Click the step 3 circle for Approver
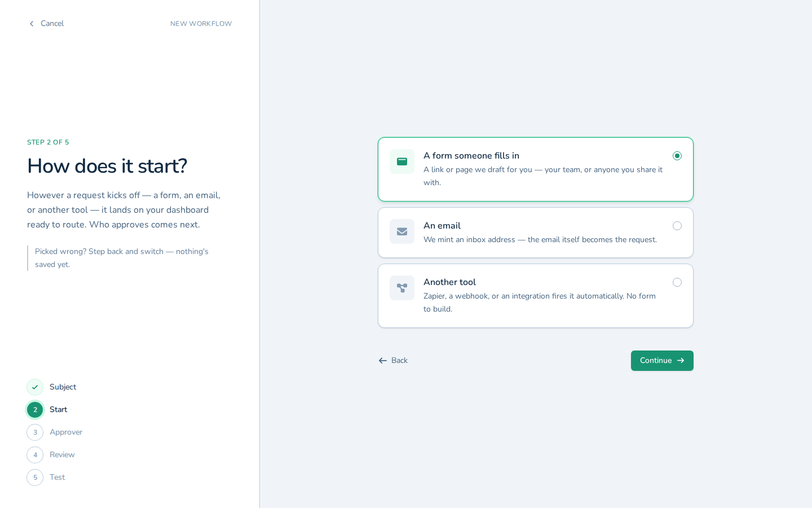The height and width of the screenshot is (508, 812). coord(35,432)
